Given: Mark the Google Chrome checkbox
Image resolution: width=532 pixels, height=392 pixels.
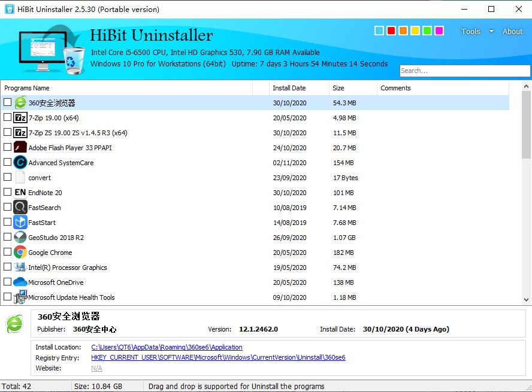Looking at the screenshot, I should (x=7, y=251).
